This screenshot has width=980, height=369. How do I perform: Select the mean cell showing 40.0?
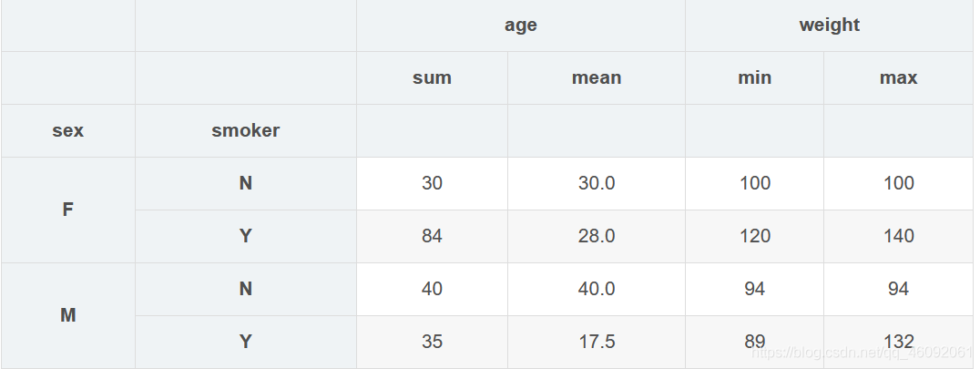coord(597,289)
